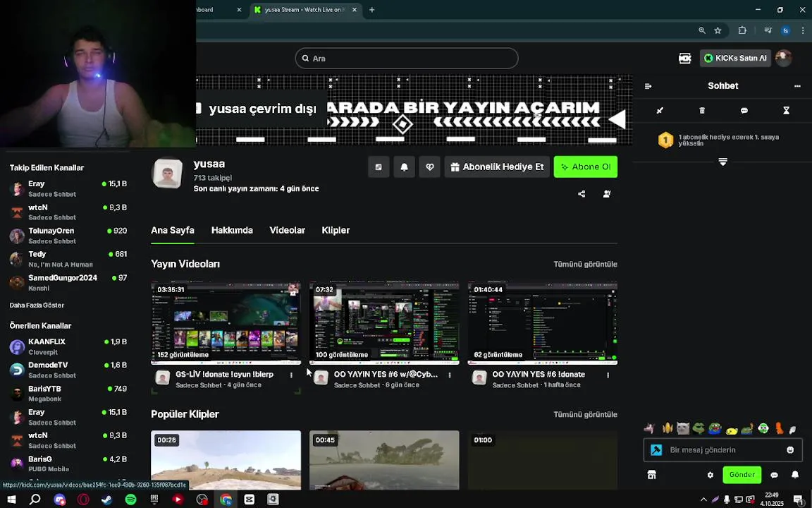Open Epic Games Launcher from the taskbar
The width and height of the screenshot is (812, 508).
click(x=154, y=500)
